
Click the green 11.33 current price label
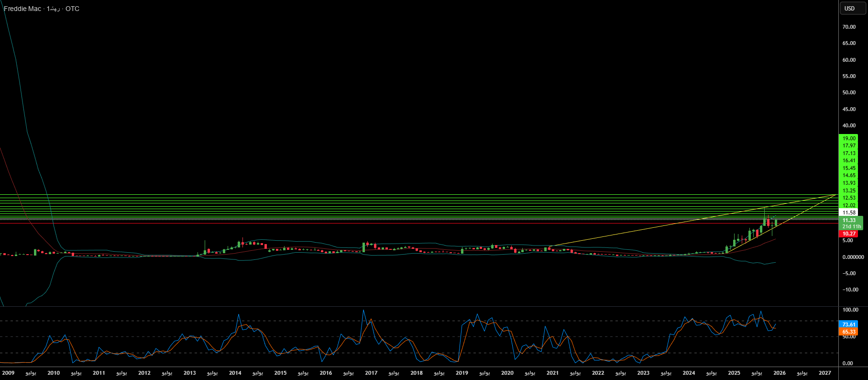pos(849,220)
